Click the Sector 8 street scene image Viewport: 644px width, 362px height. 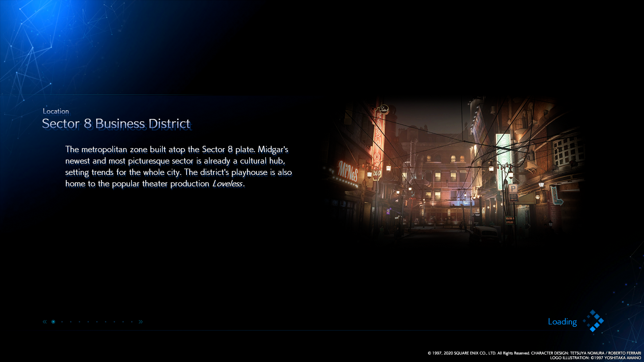(x=453, y=171)
